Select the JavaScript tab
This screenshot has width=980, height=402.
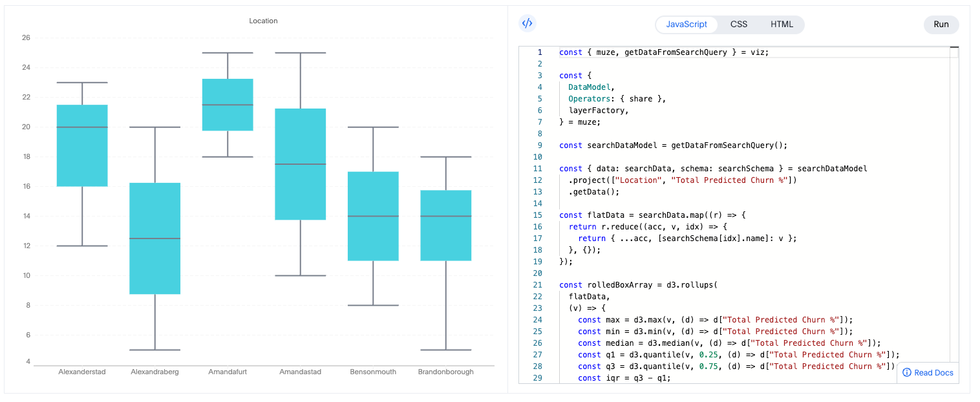click(x=686, y=24)
